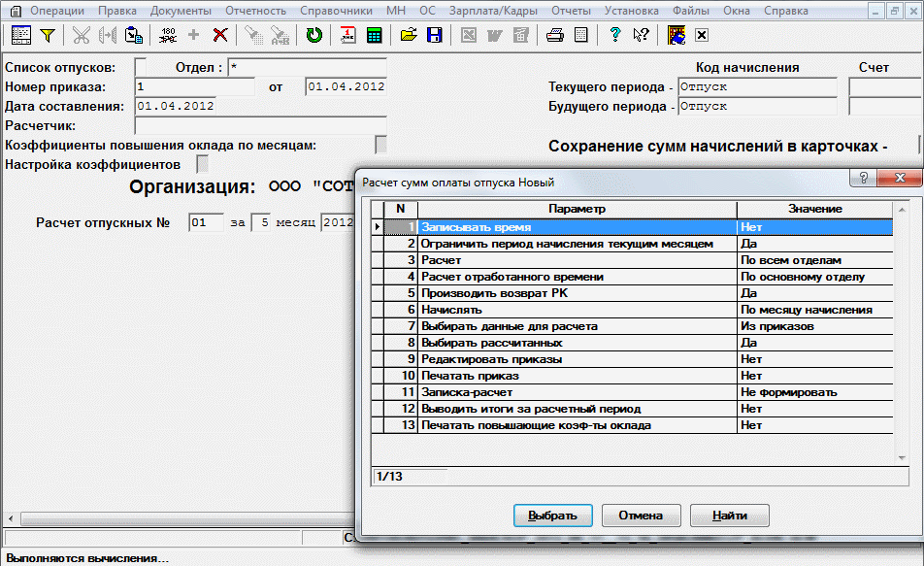Open the Справочники menu
The width and height of the screenshot is (924, 566).
[x=337, y=11]
